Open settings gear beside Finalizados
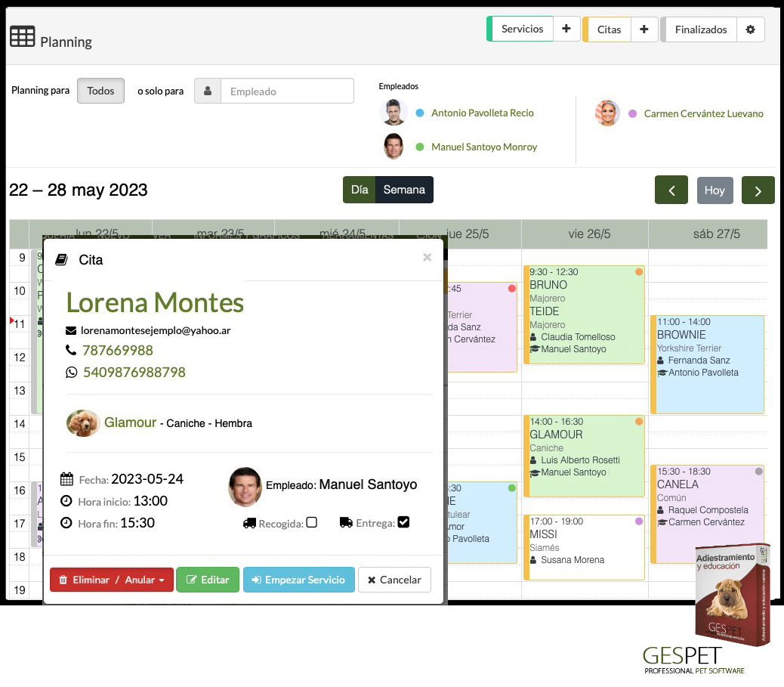Image resolution: width=784 pixels, height=687 pixels. point(750,29)
